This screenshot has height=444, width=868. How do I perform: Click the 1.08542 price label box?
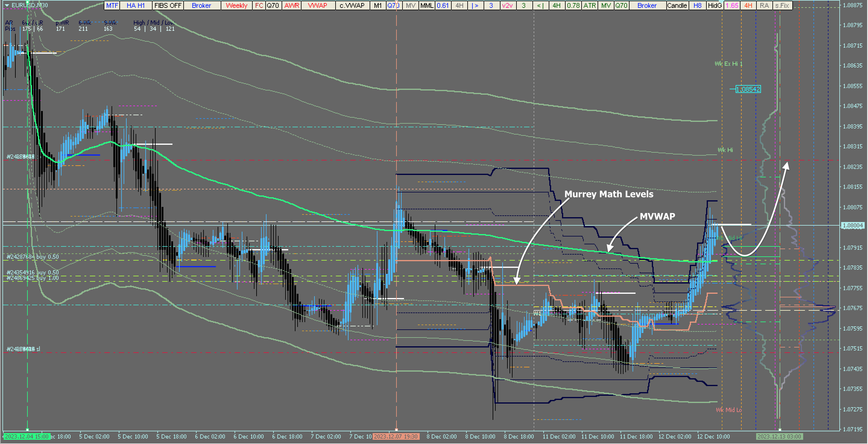748,89
